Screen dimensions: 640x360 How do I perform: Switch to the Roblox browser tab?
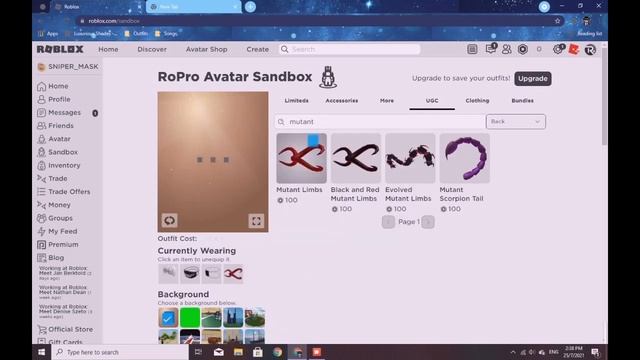[98, 7]
